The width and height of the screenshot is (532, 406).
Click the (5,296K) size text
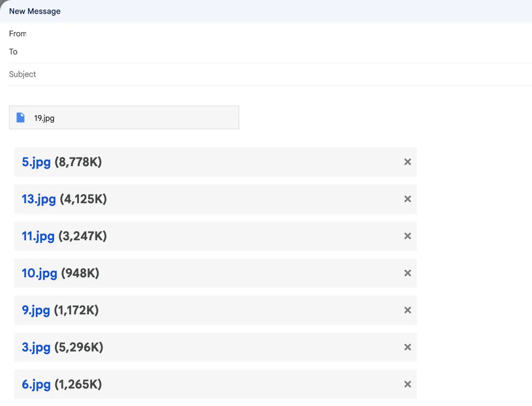(78, 347)
